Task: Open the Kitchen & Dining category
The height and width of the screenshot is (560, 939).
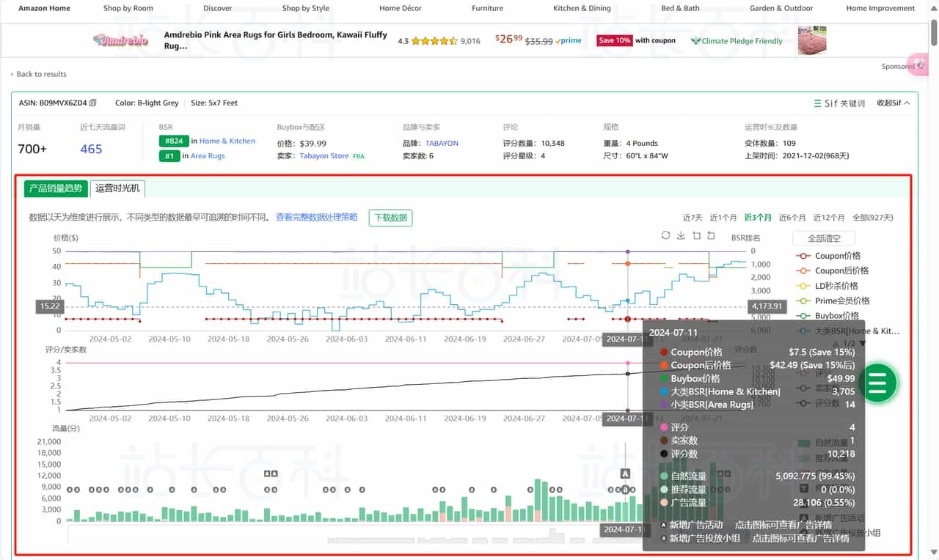Action: click(x=582, y=9)
